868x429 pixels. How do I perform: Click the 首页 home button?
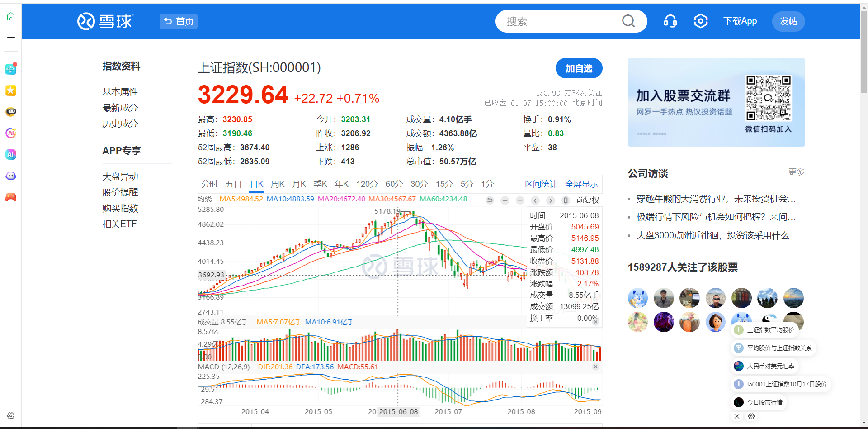coord(179,21)
